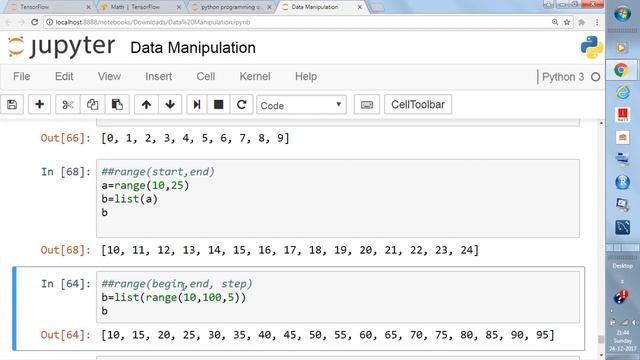Open the blue R application taskbar icon
Viewport: 640px width, 360px height.
click(622, 182)
